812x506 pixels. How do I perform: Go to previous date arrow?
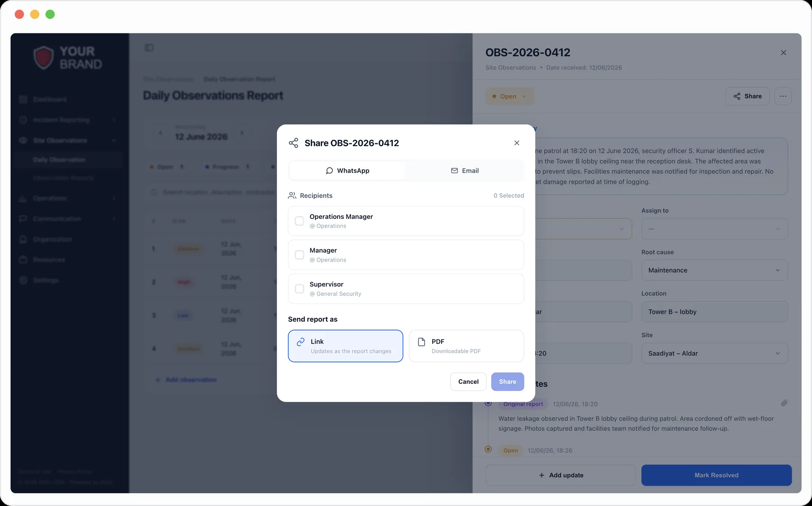(x=161, y=133)
